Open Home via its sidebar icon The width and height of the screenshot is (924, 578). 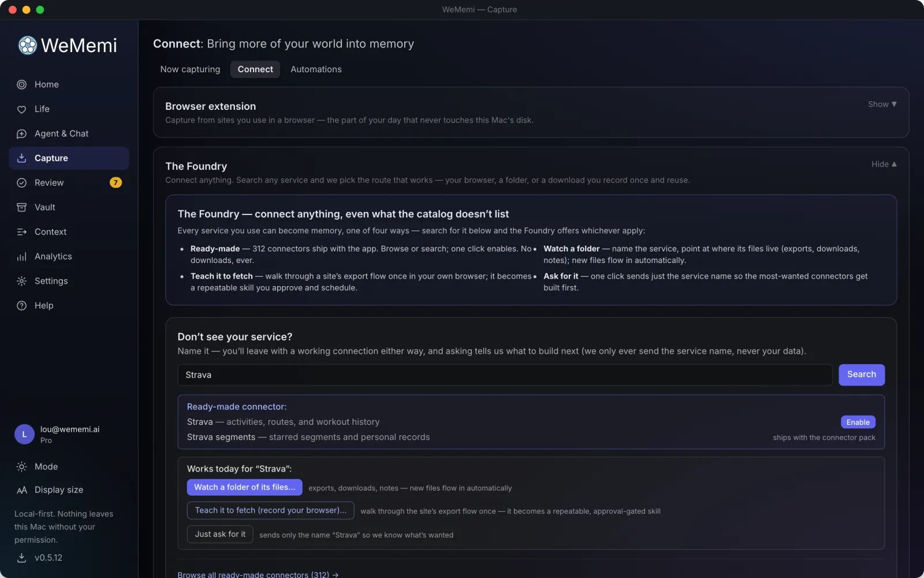click(21, 84)
